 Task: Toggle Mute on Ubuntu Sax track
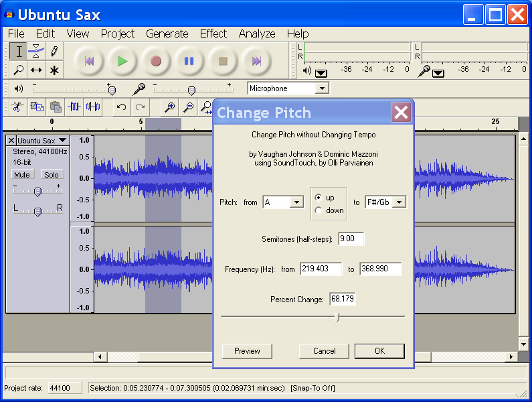click(22, 175)
